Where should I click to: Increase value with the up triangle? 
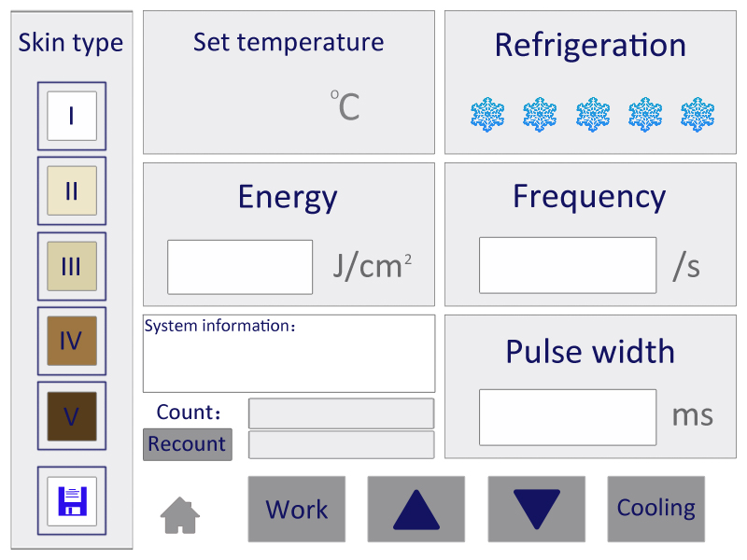click(416, 509)
